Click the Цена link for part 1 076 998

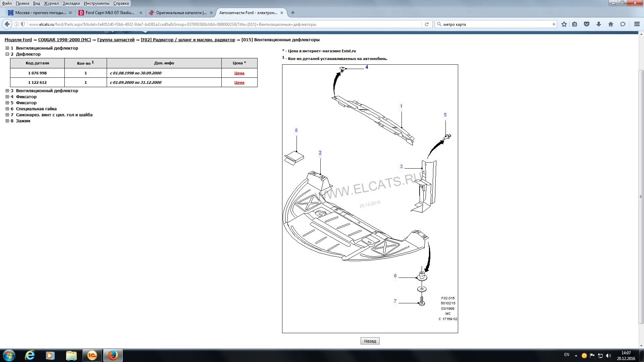coord(239,73)
